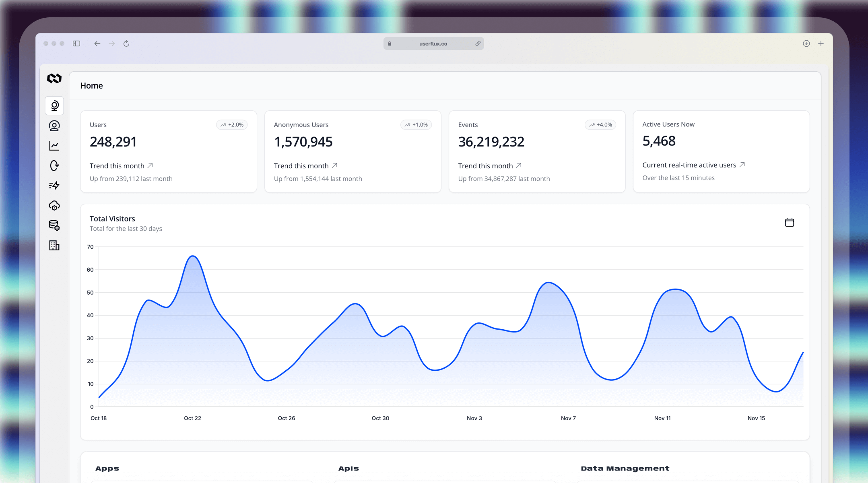Open a new browser tab with plus
Image resolution: width=868 pixels, height=483 pixels.
coord(821,43)
